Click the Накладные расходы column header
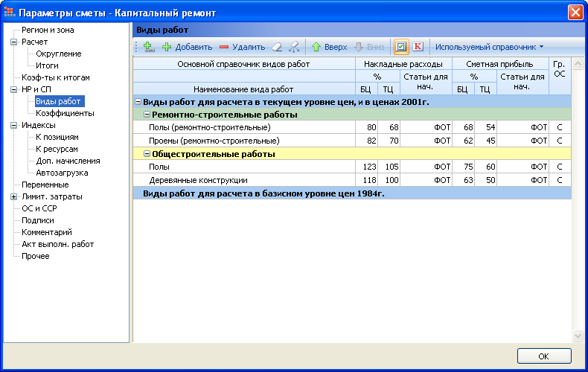Viewport: 588px width, 372px height. 403,64
